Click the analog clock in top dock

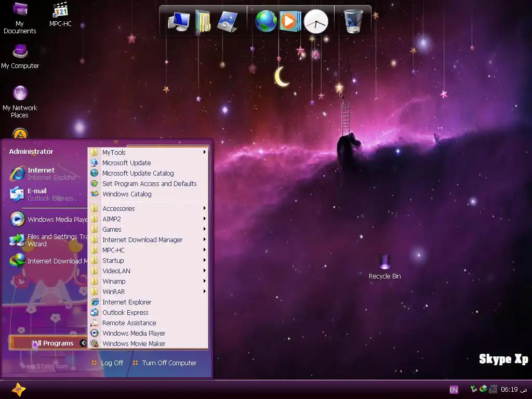click(316, 22)
